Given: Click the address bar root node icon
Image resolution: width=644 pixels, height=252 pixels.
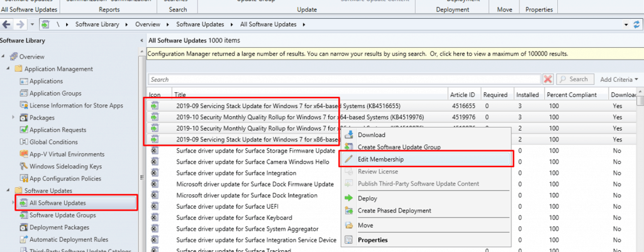Looking at the screenshot, I should click(x=46, y=25).
